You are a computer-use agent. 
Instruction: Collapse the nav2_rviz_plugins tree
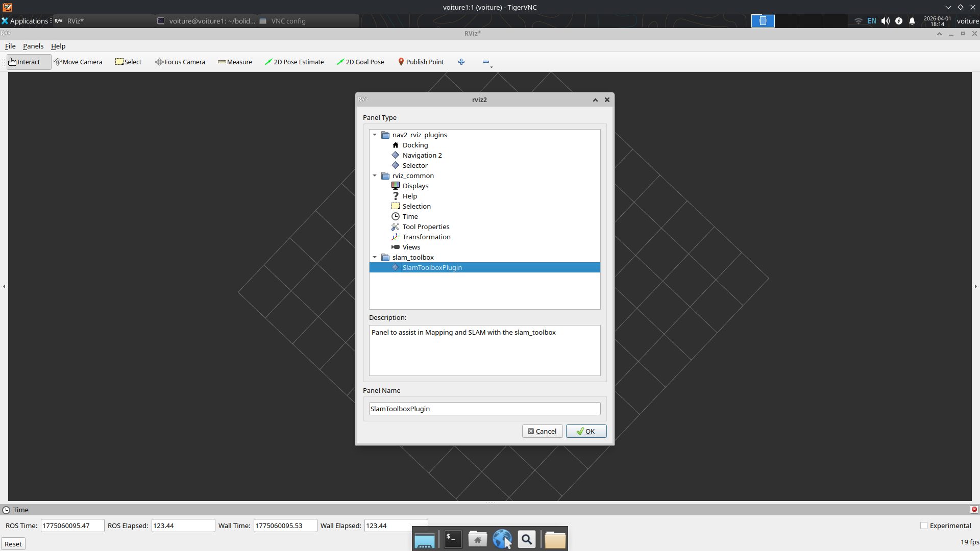(375, 135)
